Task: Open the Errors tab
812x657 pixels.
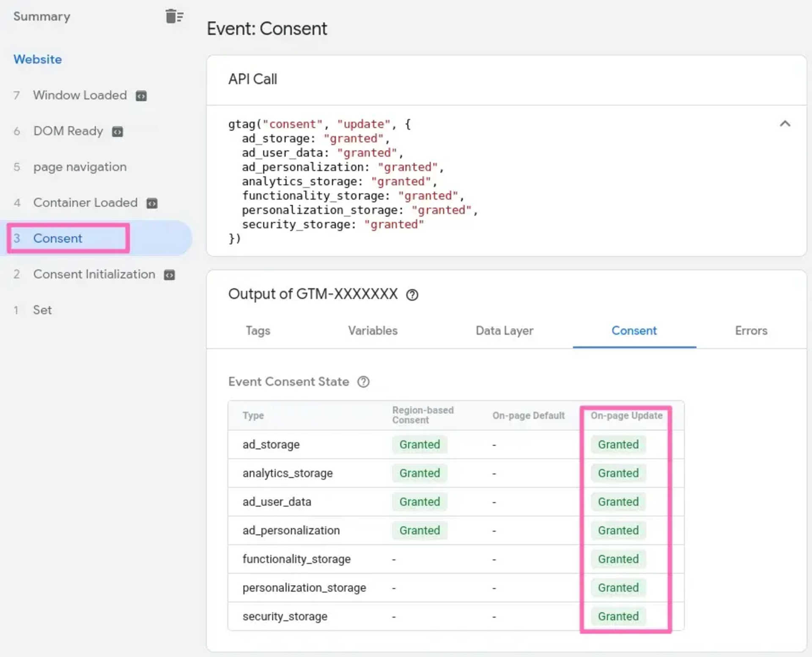Action: (751, 331)
